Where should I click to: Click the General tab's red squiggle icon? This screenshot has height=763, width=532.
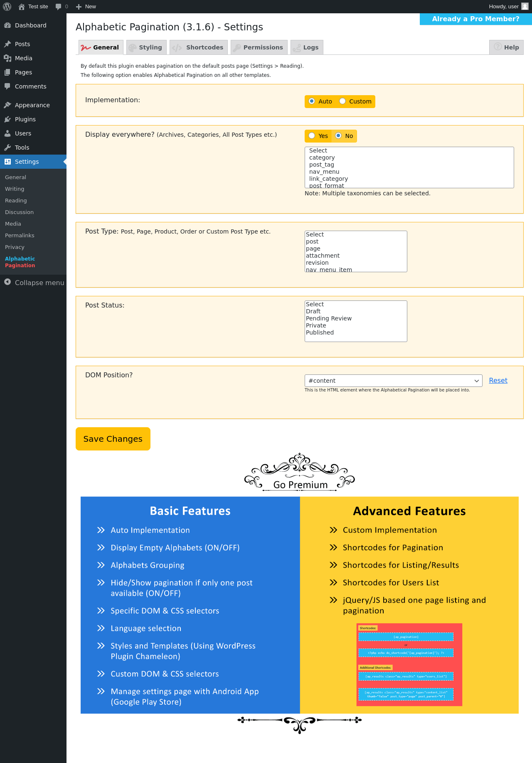coord(86,48)
